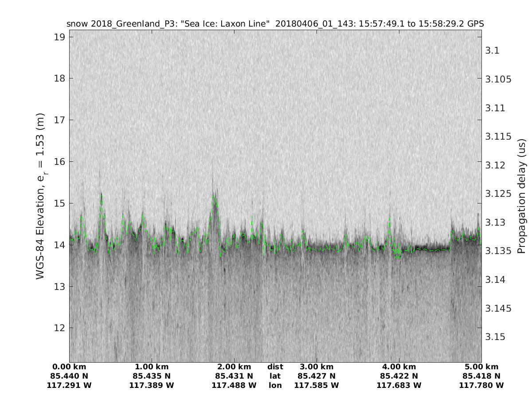
Task: Click the '0.00 km' distance tick label
Action: pyautogui.click(x=69, y=367)
